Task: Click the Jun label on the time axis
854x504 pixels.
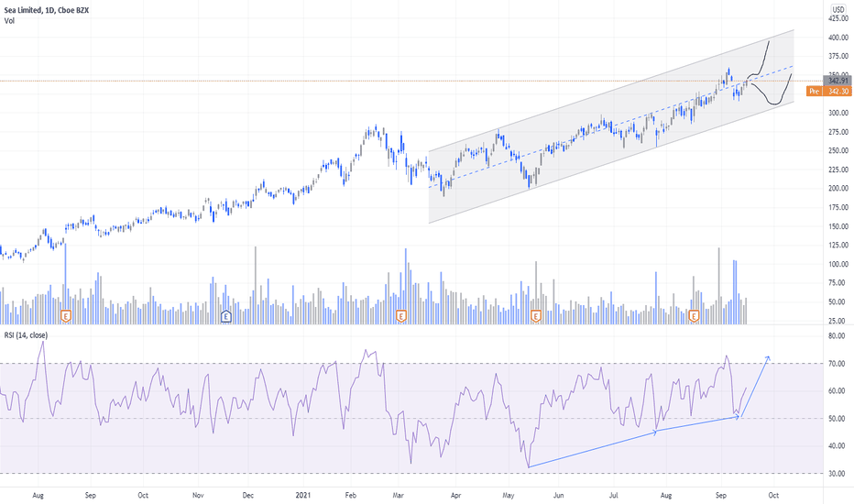Action: pos(558,495)
